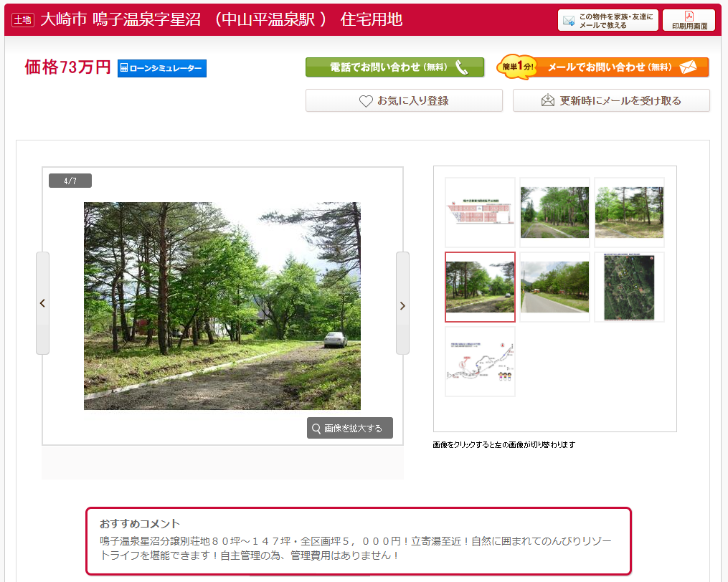Enlarge the image (画像を拡大する)
728x582 pixels.
coord(349,428)
